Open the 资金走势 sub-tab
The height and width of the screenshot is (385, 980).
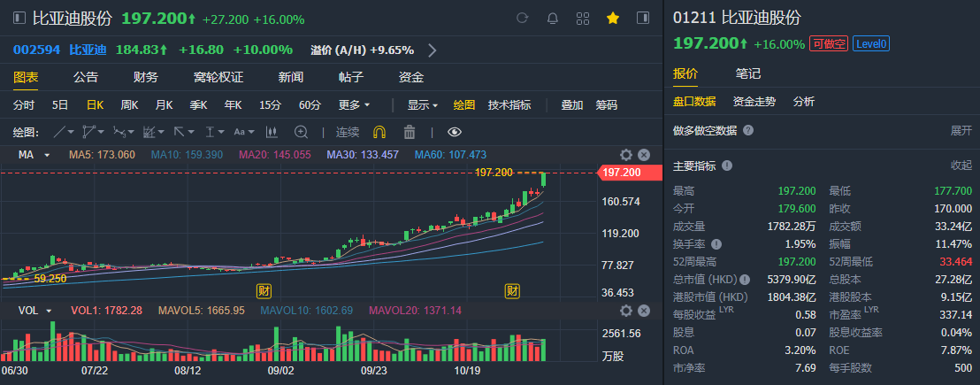(x=754, y=101)
